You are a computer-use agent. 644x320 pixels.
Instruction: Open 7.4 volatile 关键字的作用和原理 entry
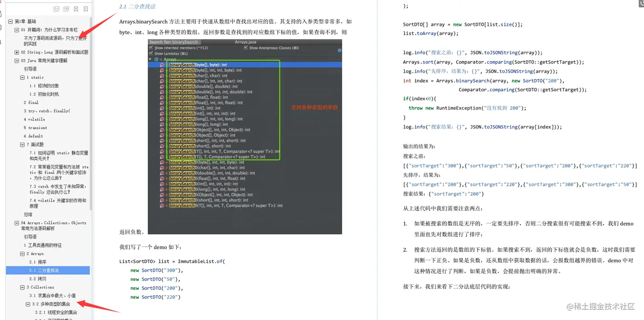[58, 203]
